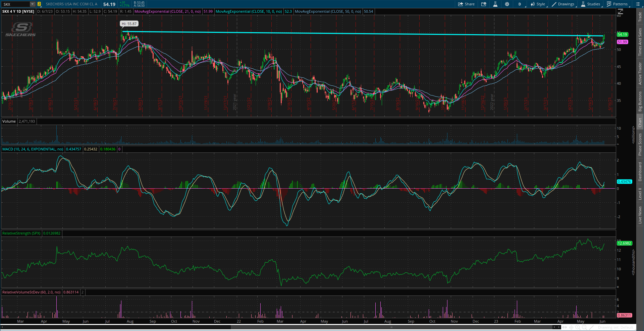Click the RelativeStrength value 0.0126982
Image resolution: width=644 pixels, height=331 pixels.
tap(52, 233)
